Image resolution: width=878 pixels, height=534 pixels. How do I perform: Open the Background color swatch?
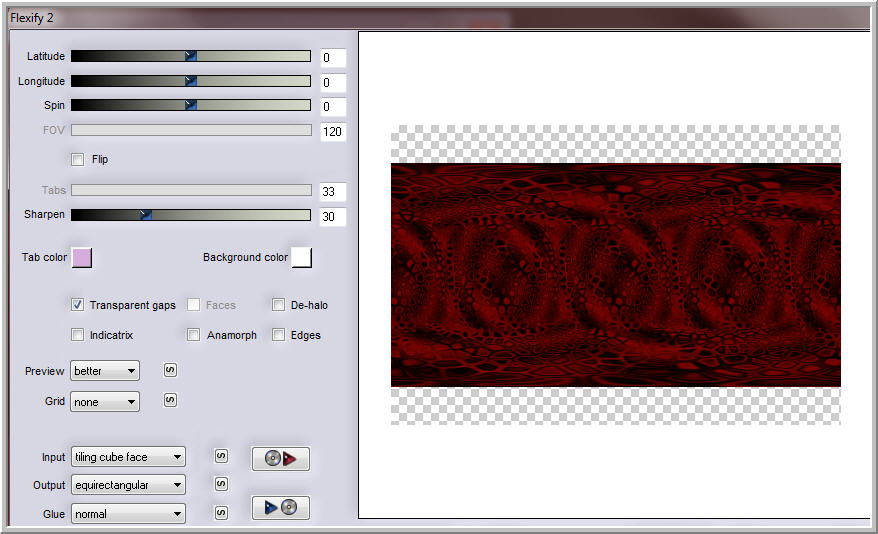click(x=302, y=257)
